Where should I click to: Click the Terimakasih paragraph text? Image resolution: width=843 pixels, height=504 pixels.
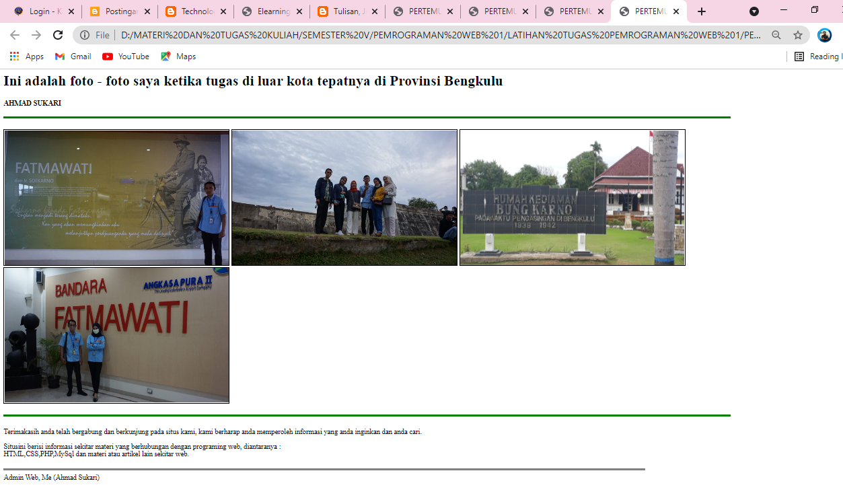[213, 432]
